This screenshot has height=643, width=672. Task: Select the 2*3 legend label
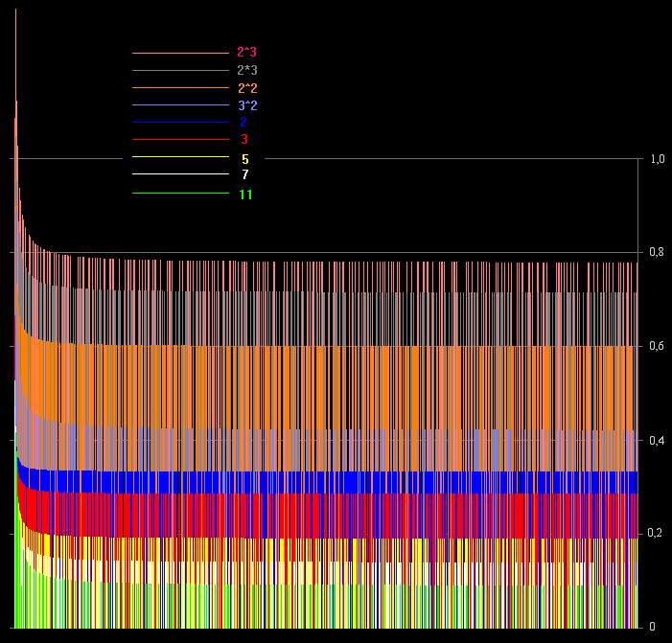coord(246,71)
